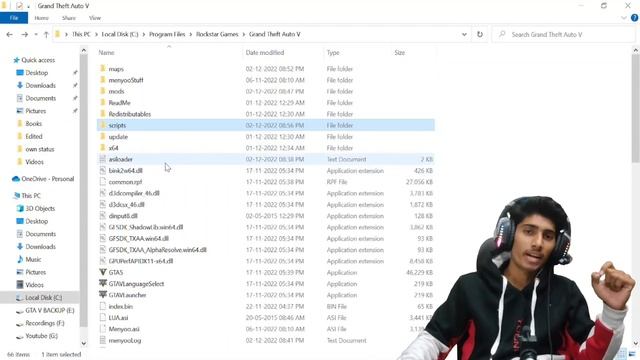Viewport: 640px width, 360px height.
Task: Click the Search Grand Theft Auto V box
Action: pyautogui.click(x=563, y=35)
